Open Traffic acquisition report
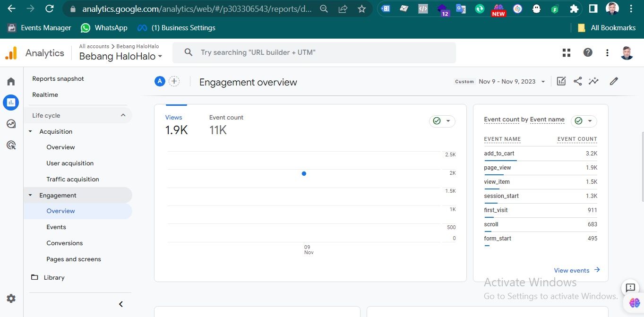The image size is (644, 317). click(x=73, y=179)
